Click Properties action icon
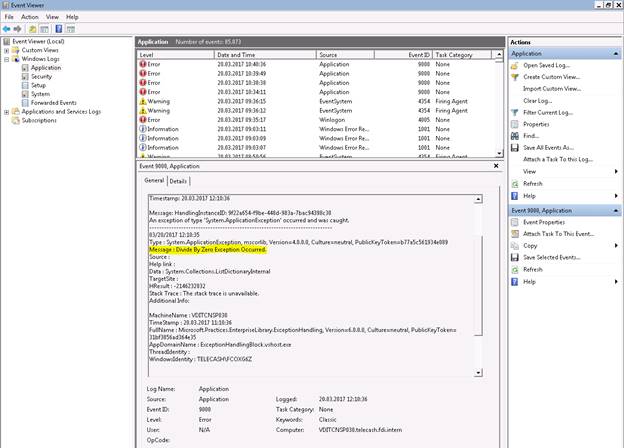 515,125
